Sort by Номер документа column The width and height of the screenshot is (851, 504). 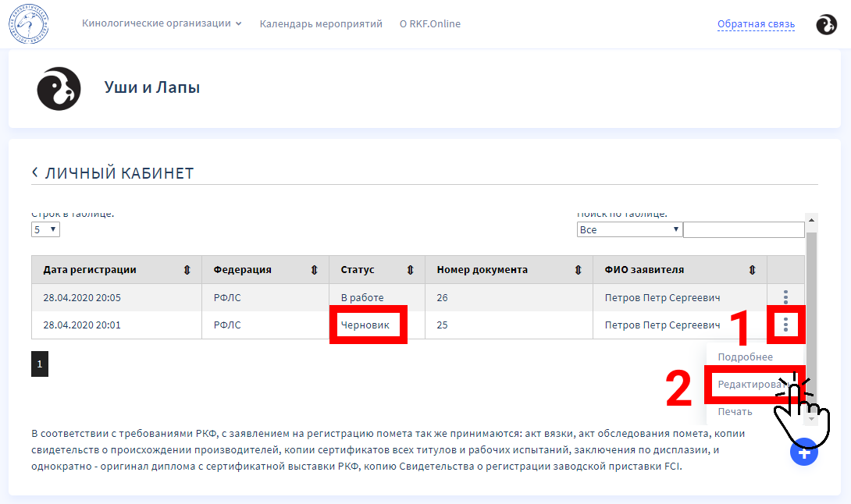[578, 270]
